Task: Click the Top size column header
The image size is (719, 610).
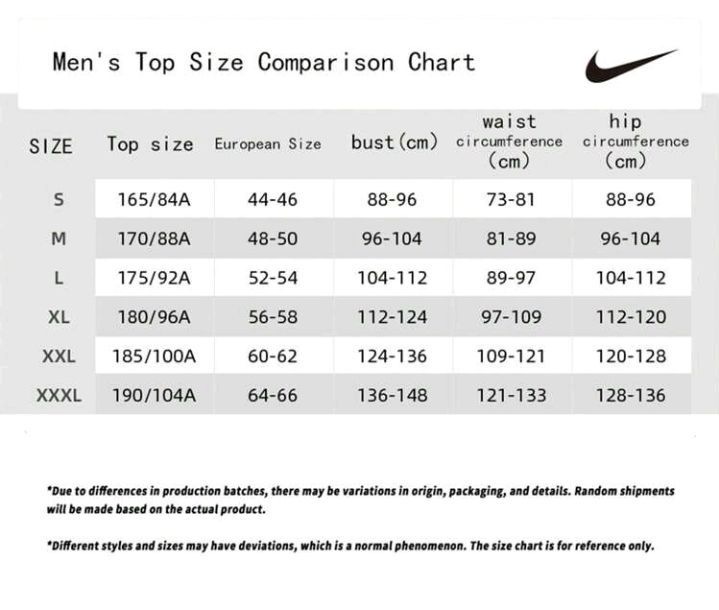Action: point(150,144)
